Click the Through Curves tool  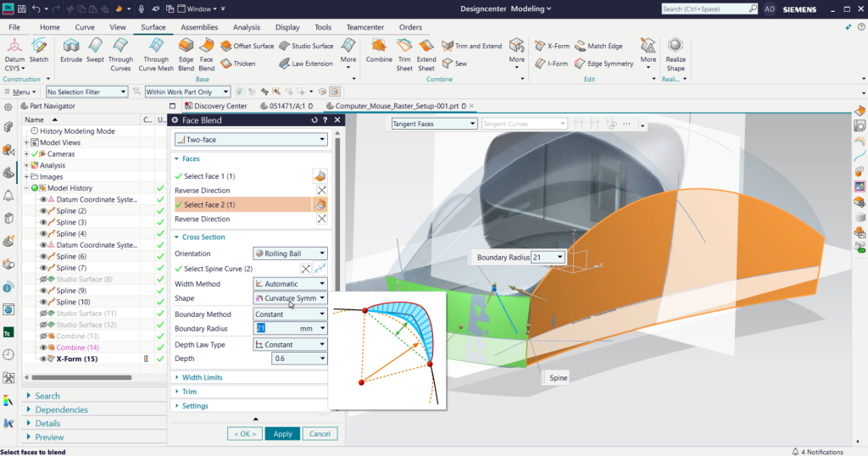(x=120, y=54)
